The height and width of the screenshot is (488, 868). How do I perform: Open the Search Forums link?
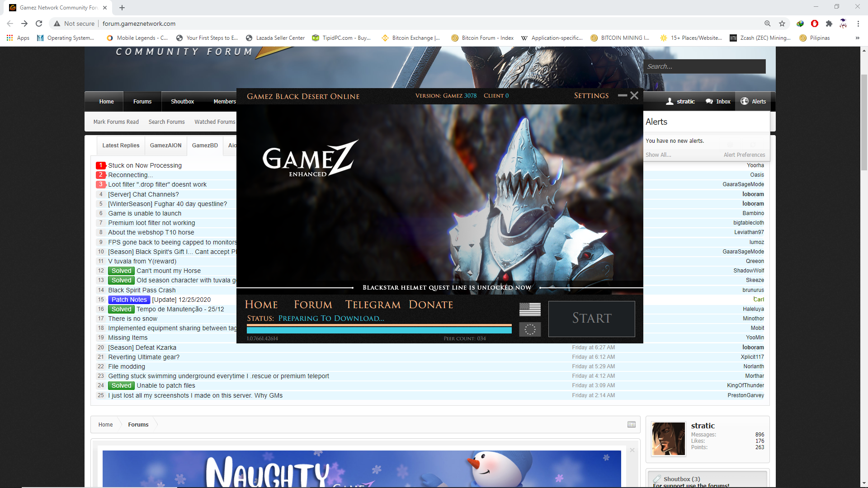coord(166,122)
